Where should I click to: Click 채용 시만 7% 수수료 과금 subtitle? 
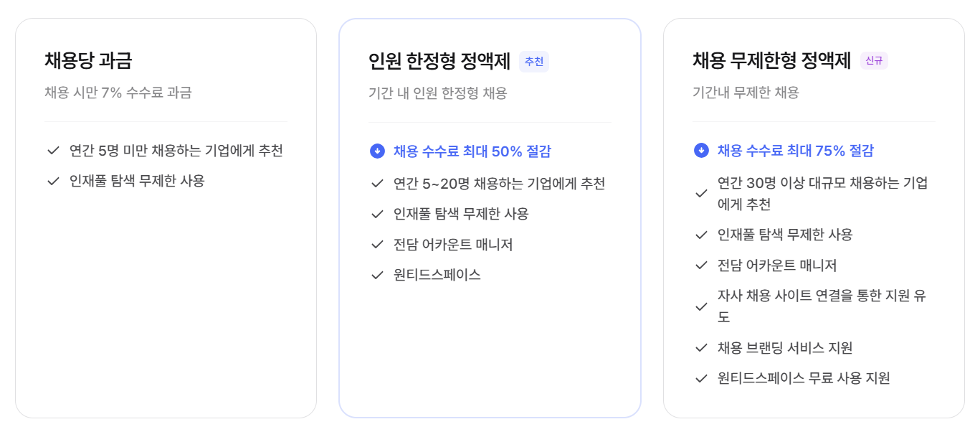click(118, 93)
